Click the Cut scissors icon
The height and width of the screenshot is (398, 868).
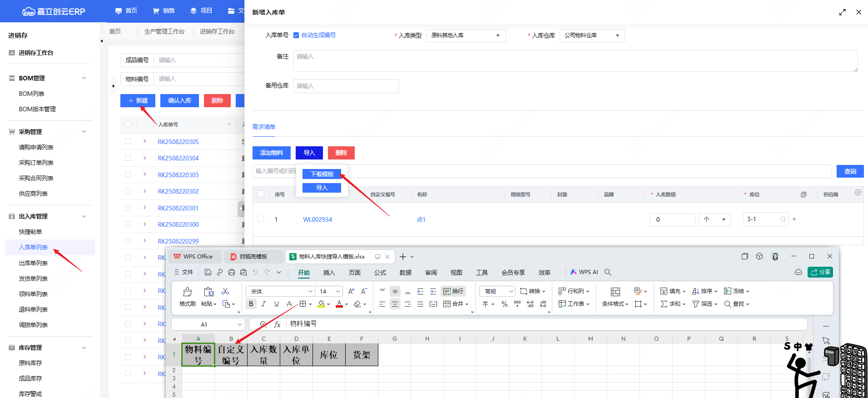225,291
